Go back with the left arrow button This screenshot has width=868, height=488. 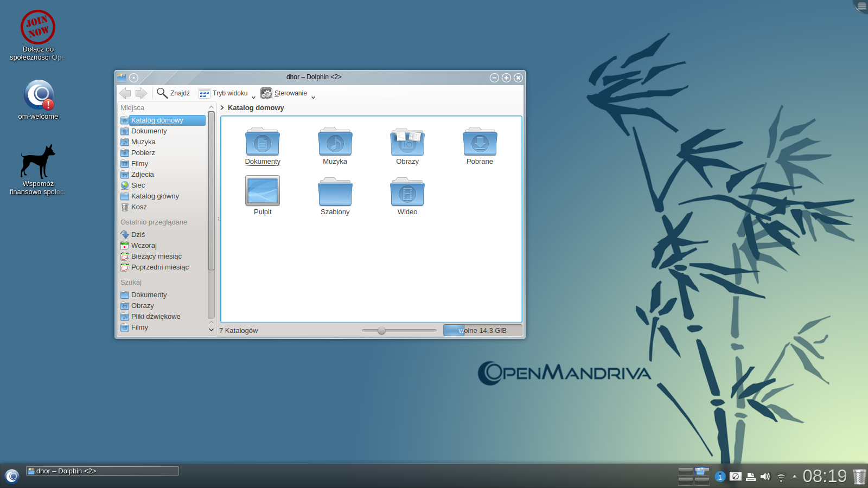point(125,93)
